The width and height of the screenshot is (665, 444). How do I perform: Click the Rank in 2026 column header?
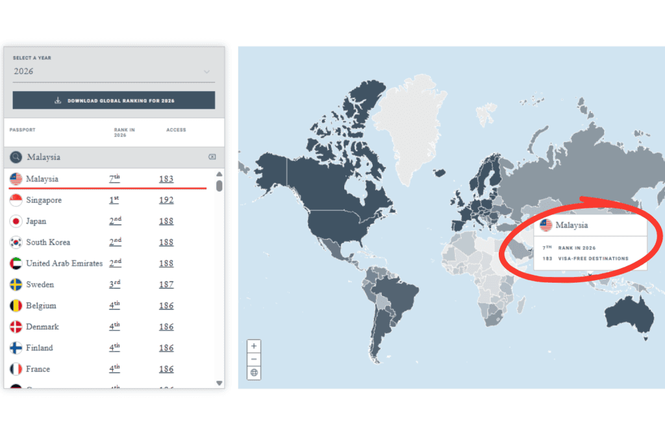click(124, 132)
